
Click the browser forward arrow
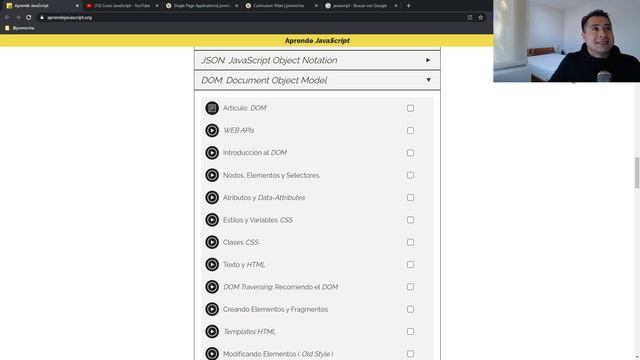coord(18,18)
